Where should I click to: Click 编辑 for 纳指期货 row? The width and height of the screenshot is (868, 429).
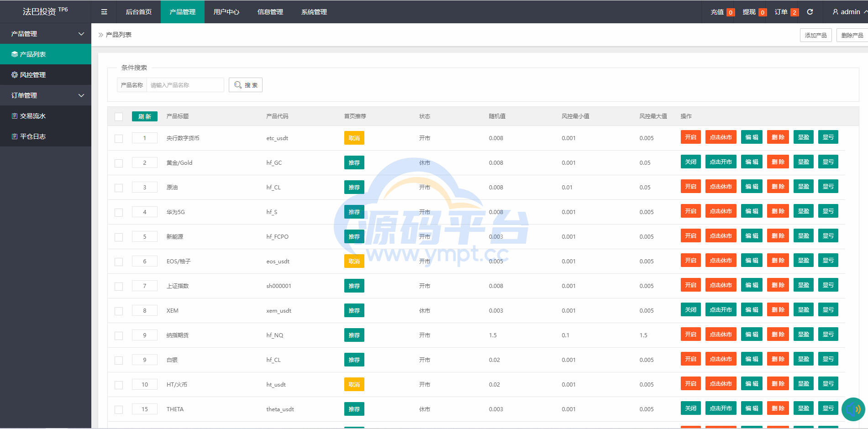(752, 334)
